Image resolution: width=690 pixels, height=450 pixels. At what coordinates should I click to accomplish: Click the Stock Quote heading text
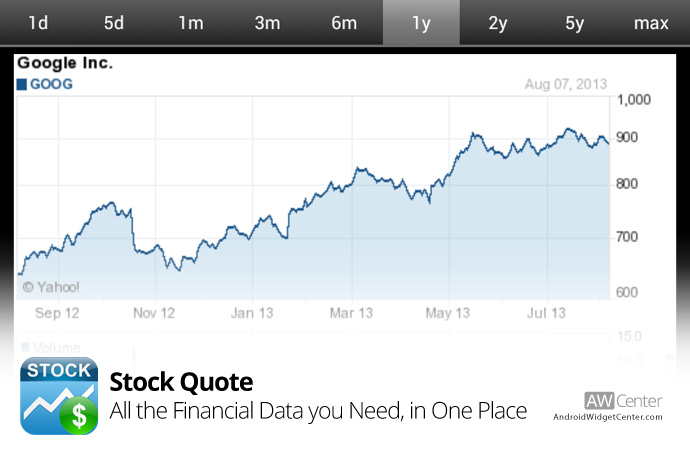[x=180, y=382]
